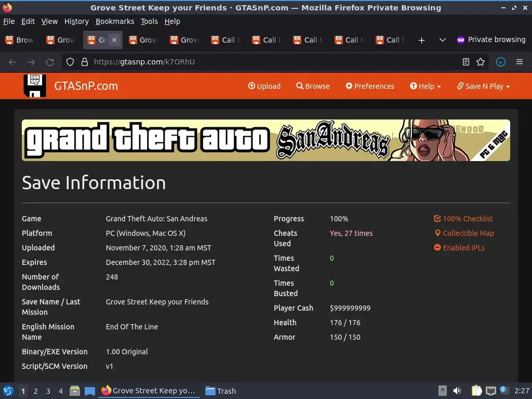Click the 'End Of The Line' mission name

tap(131, 327)
